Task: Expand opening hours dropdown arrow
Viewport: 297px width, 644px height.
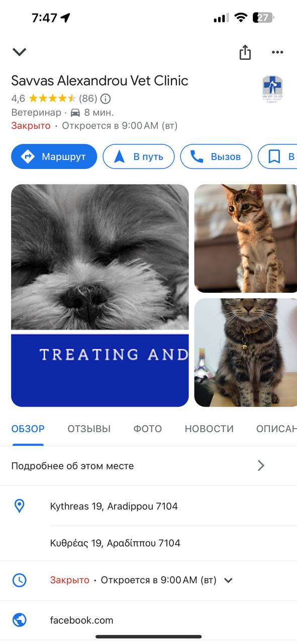Action: (228, 580)
